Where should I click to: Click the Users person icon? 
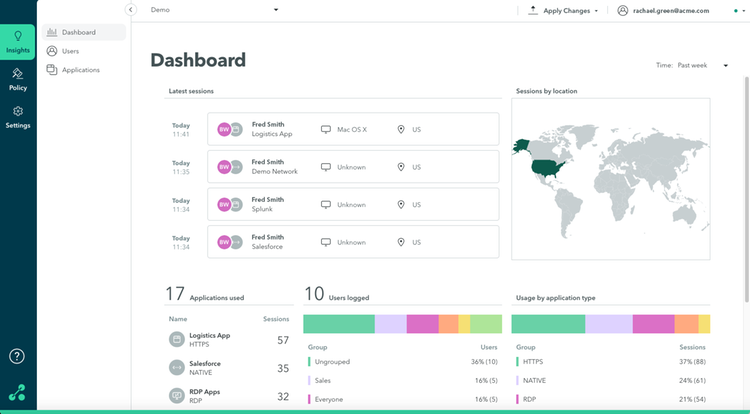[x=51, y=51]
